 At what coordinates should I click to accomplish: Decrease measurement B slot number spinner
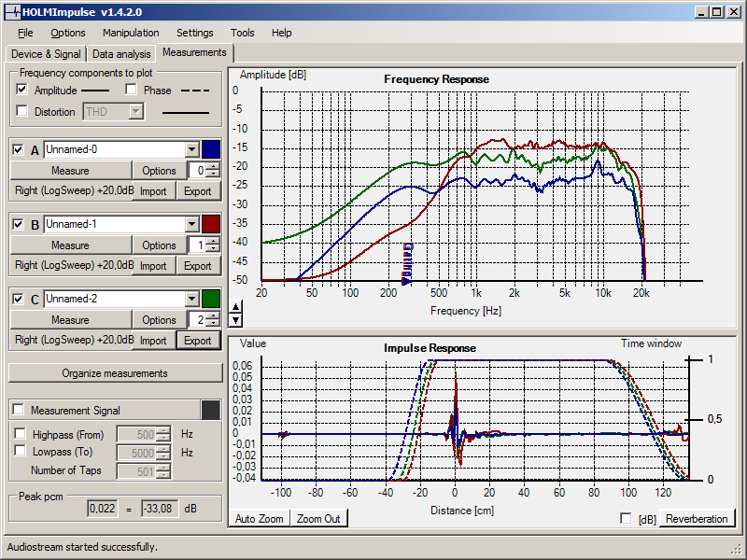[x=213, y=249]
